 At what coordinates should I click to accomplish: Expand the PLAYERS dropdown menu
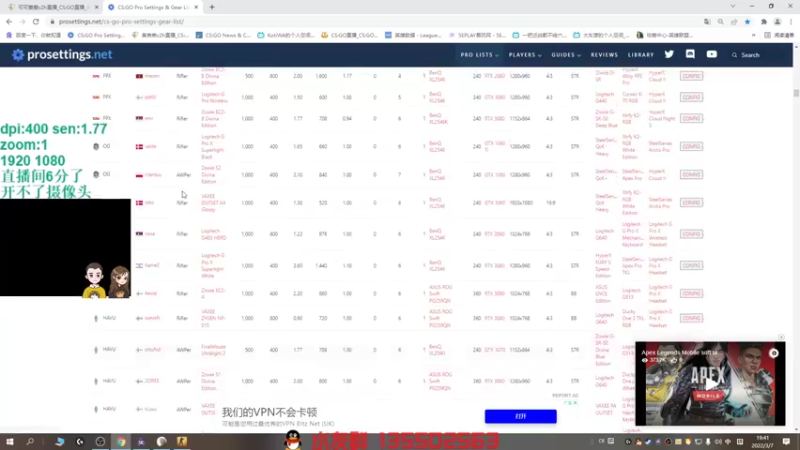524,55
